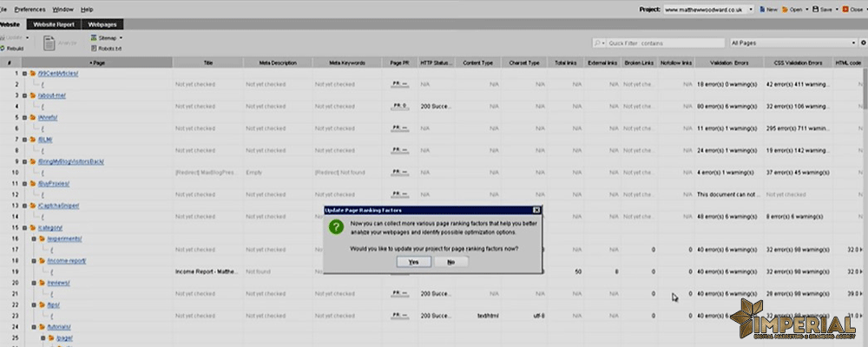868x347 pixels.
Task: Collapse the /income-report/ tree node
Action: [33, 260]
